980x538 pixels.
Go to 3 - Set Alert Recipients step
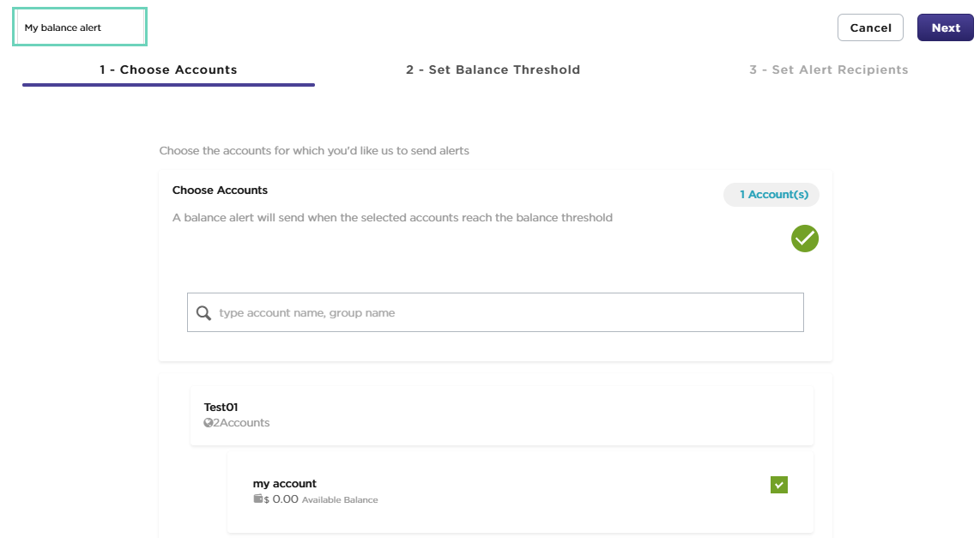(x=828, y=70)
